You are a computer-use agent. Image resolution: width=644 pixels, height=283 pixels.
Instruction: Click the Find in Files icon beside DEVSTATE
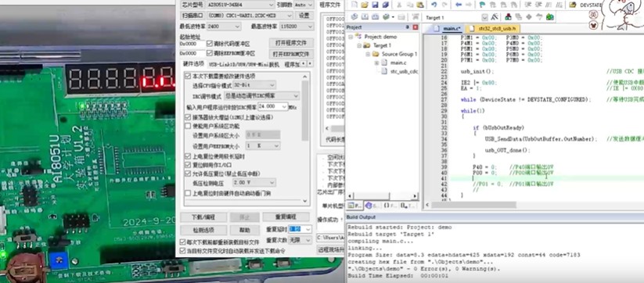click(x=573, y=5)
